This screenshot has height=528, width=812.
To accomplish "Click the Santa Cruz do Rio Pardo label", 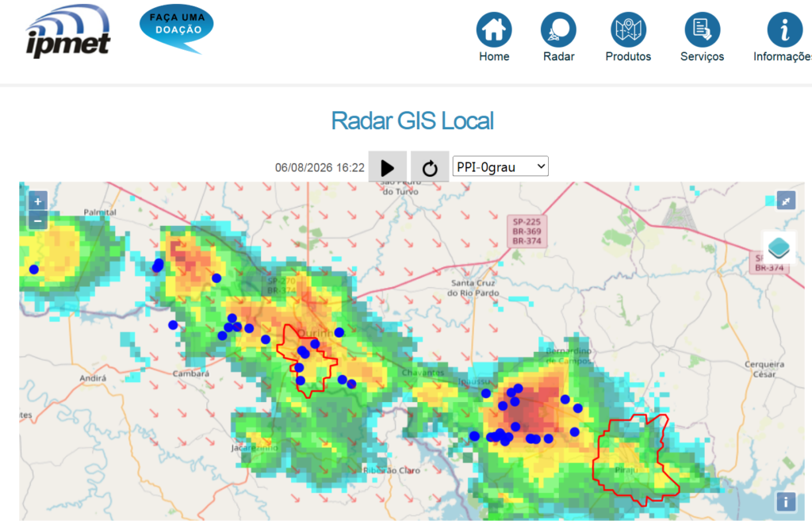I will [473, 288].
